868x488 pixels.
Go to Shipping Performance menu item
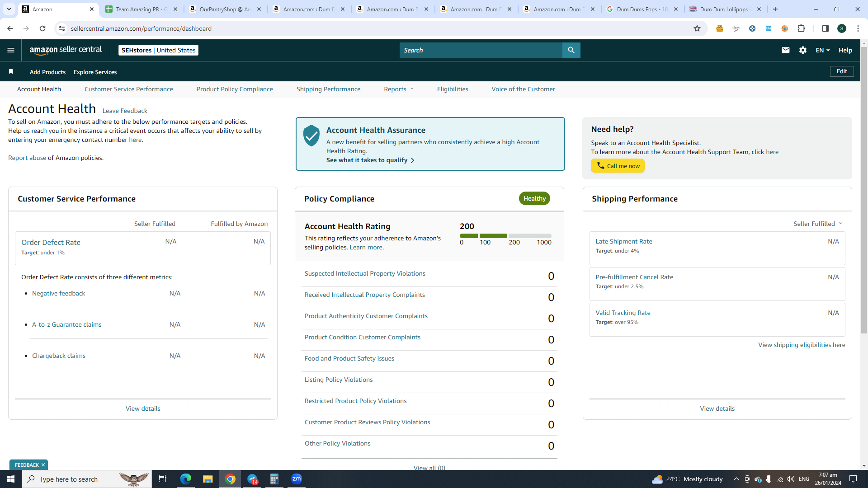(x=329, y=89)
